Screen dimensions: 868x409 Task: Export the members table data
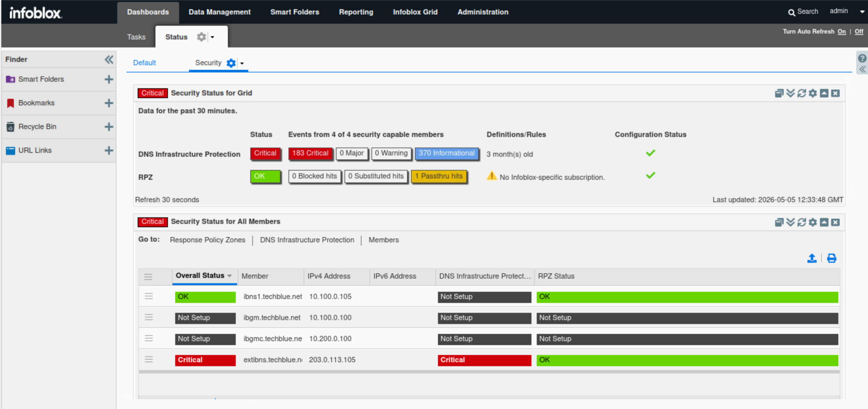[x=811, y=259]
